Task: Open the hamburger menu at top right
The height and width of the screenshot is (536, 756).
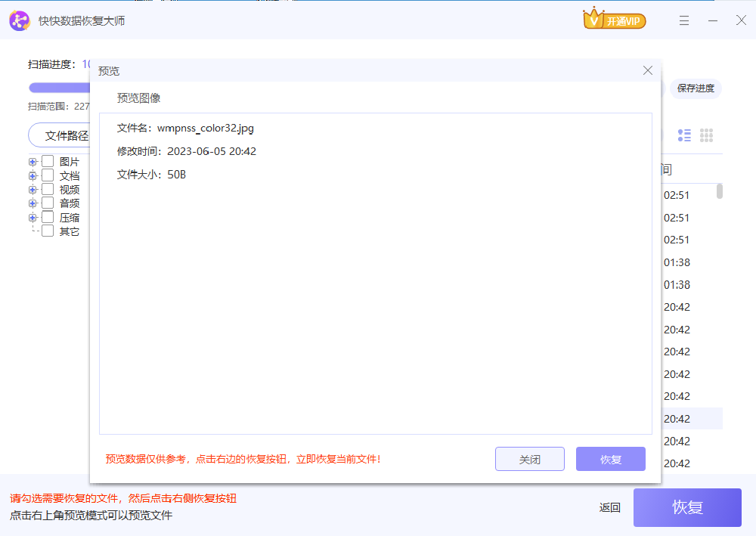Action: coord(684,20)
